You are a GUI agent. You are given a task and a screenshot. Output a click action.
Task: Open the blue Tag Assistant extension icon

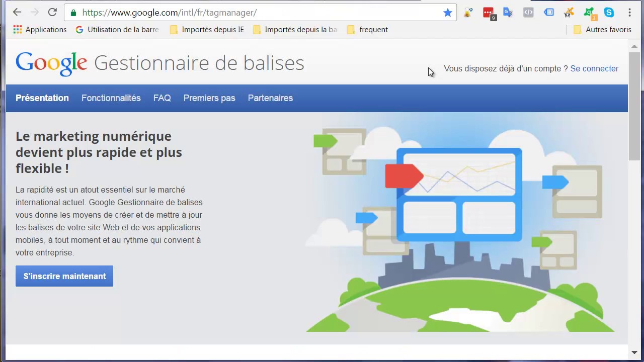549,13
